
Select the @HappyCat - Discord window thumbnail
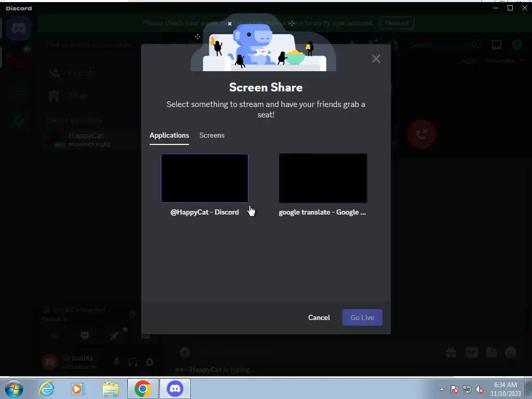(x=205, y=178)
